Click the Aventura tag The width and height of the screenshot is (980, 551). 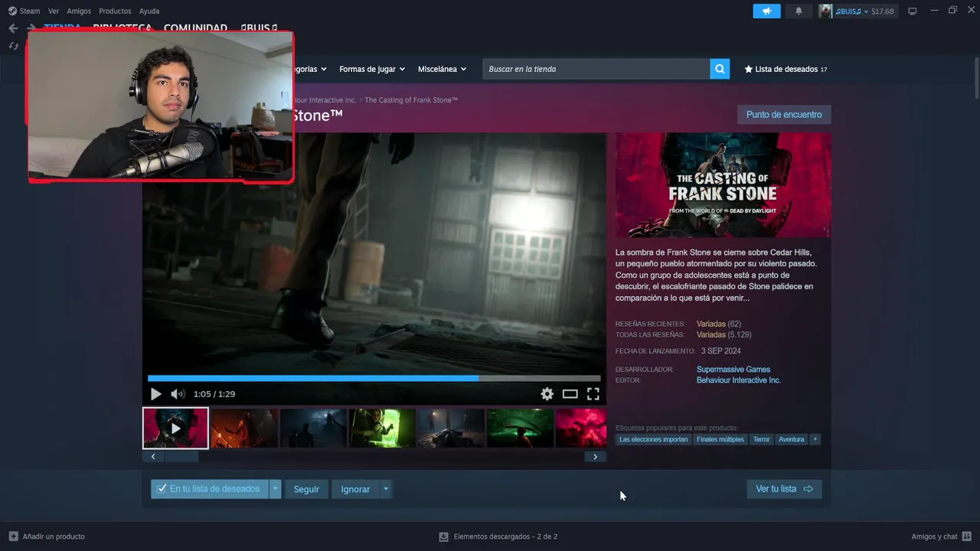coord(792,439)
